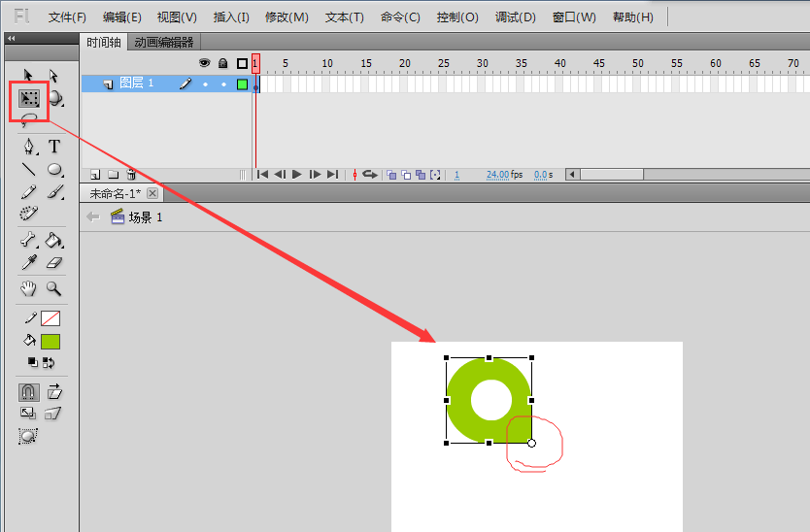Play the timeline animation
This screenshot has width=810, height=532.
297,175
